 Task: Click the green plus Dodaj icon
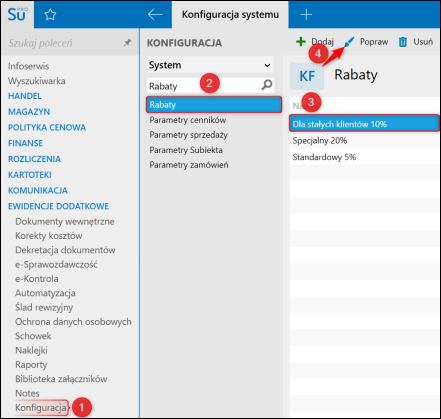pyautogui.click(x=301, y=42)
